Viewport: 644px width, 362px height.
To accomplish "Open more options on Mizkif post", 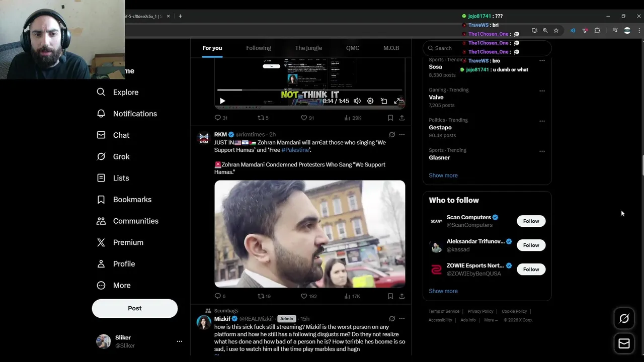I will (402, 319).
